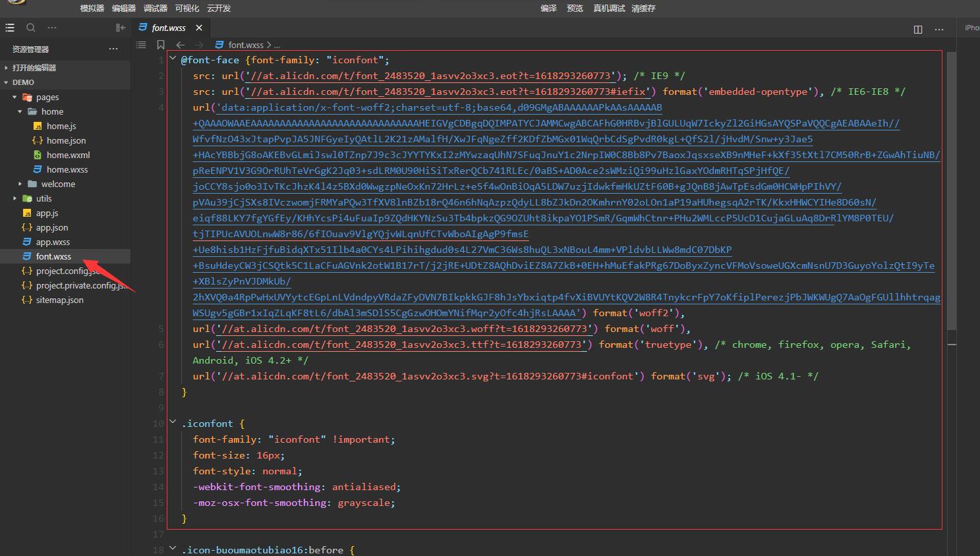Click the 编译 button
The height and width of the screenshot is (556, 980).
(549, 9)
